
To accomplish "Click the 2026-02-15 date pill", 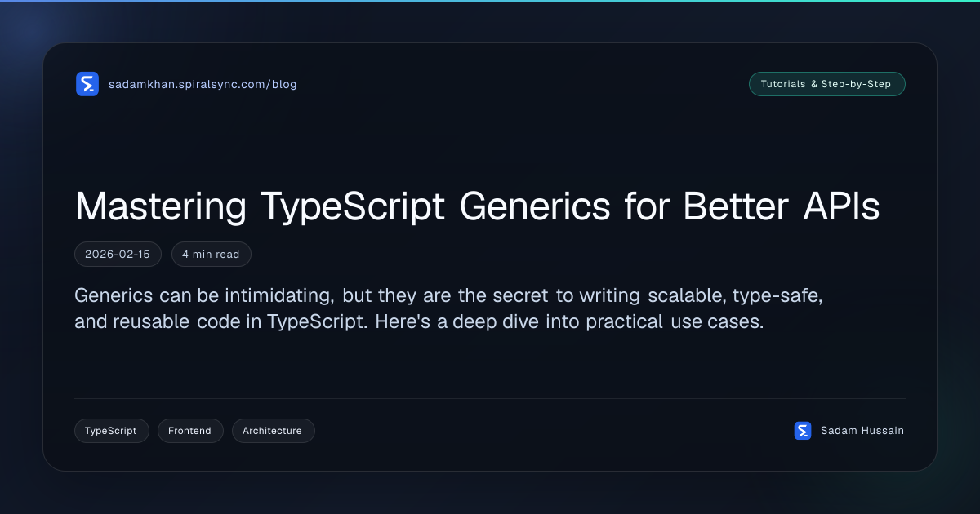I will pyautogui.click(x=118, y=255).
